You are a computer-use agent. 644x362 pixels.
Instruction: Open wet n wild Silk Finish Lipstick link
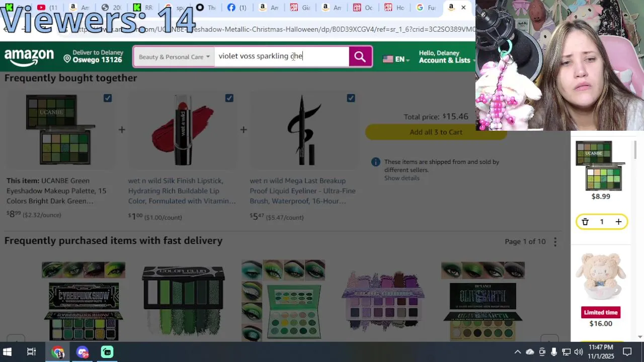pos(182,191)
